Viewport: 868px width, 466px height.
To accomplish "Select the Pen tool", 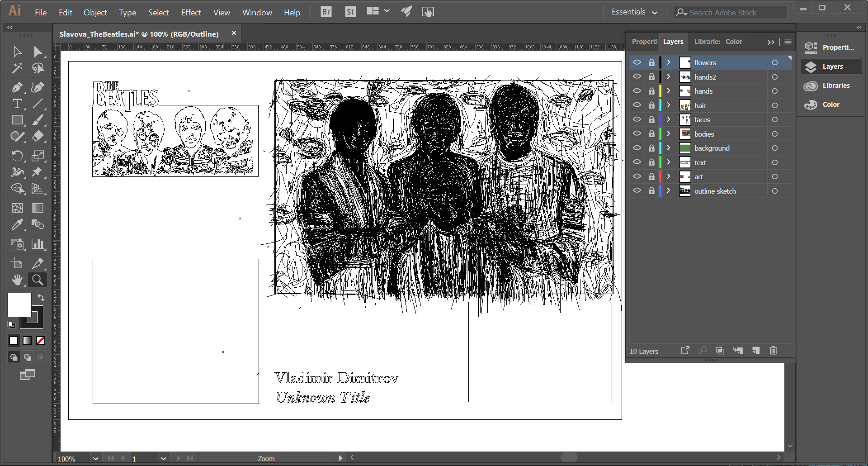I will [x=17, y=87].
